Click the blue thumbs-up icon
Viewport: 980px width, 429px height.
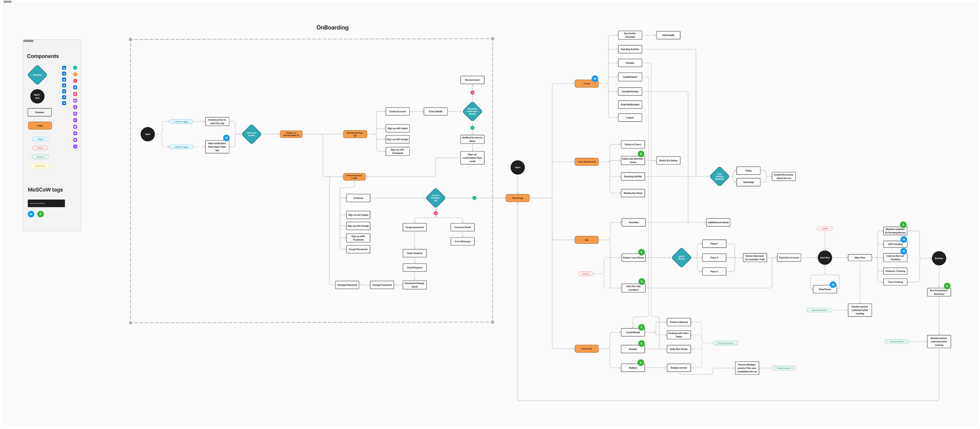point(75,88)
